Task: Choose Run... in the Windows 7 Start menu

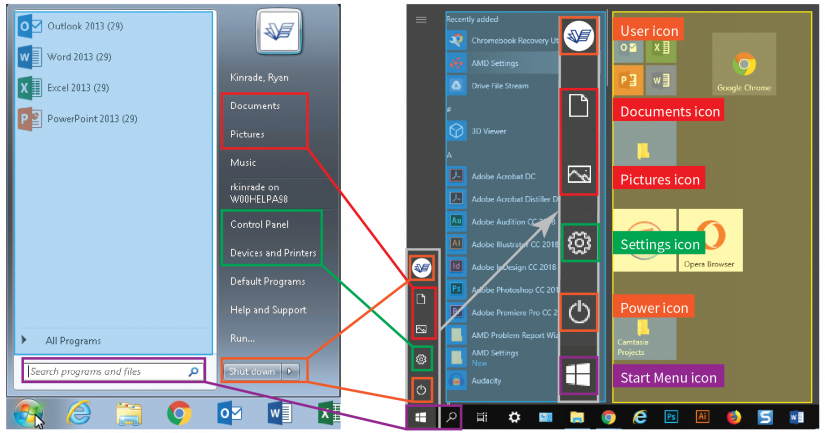Action: tap(242, 338)
